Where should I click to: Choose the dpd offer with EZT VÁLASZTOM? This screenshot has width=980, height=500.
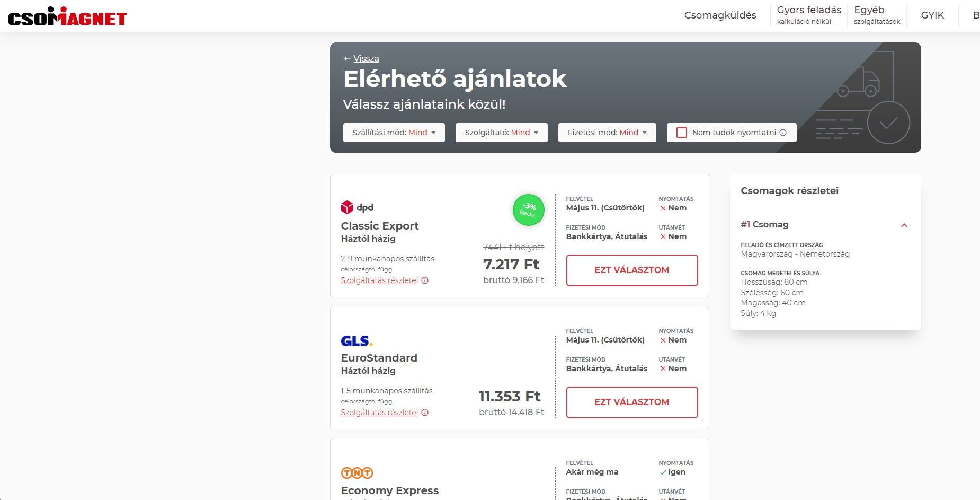(x=632, y=270)
